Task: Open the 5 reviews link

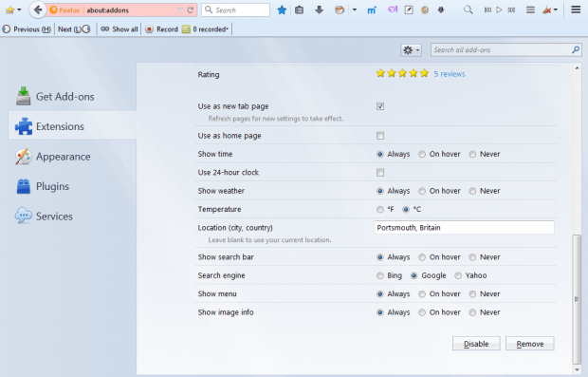Action: click(x=450, y=74)
